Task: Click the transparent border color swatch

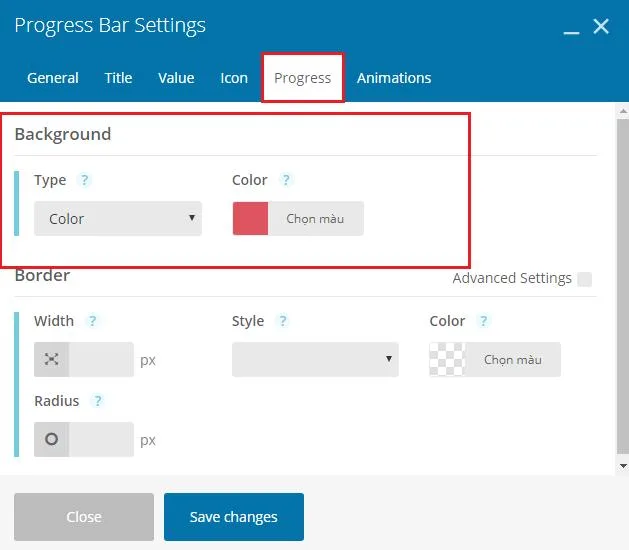Action: coord(447,360)
